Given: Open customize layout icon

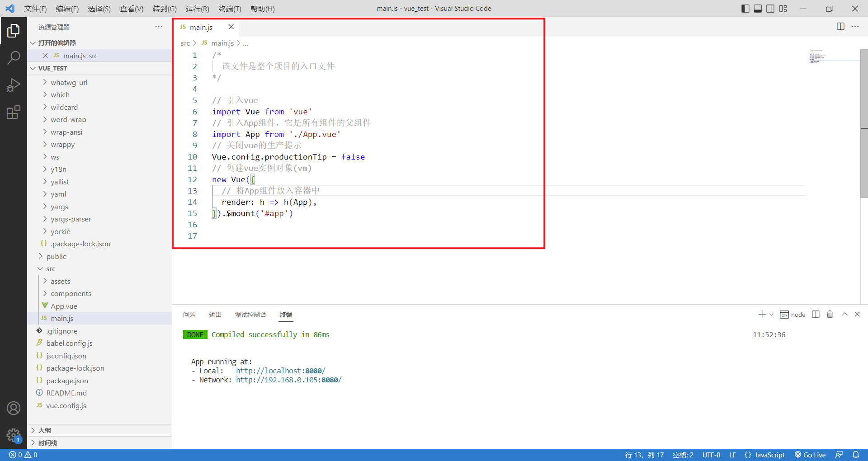Looking at the screenshot, I should pyautogui.click(x=783, y=9).
